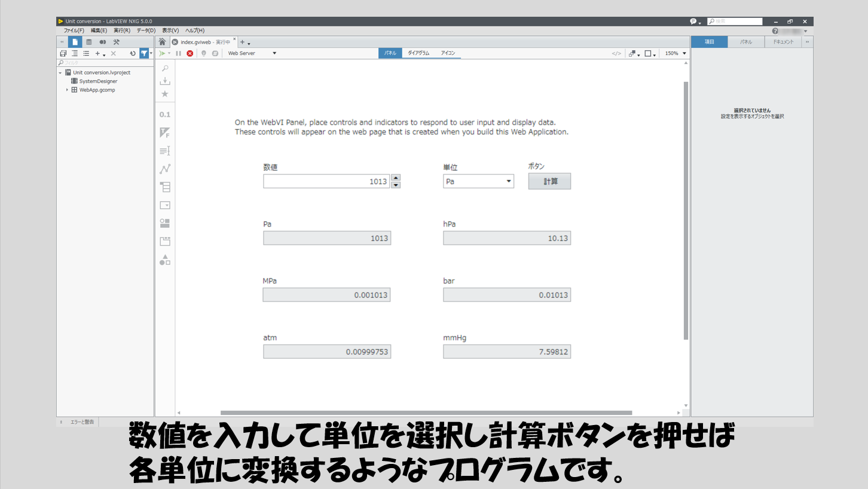
Task: Collapse Unit conversion.lvproject tree node
Action: 60,72
